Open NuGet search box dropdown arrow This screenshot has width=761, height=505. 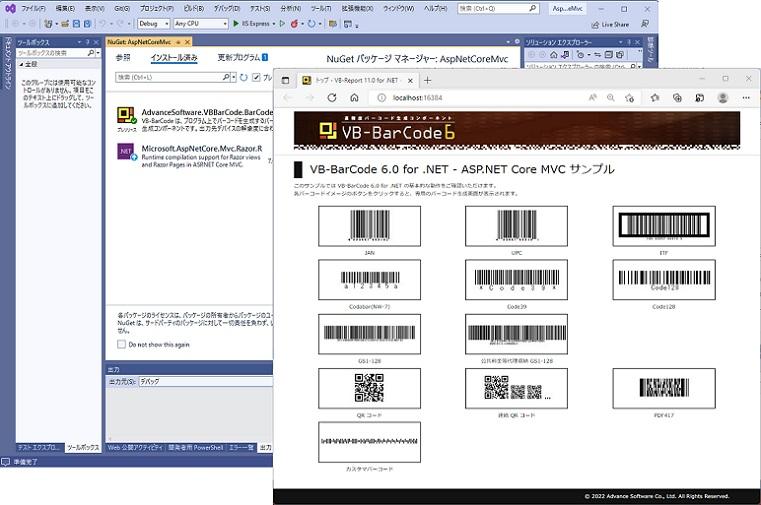[234, 77]
